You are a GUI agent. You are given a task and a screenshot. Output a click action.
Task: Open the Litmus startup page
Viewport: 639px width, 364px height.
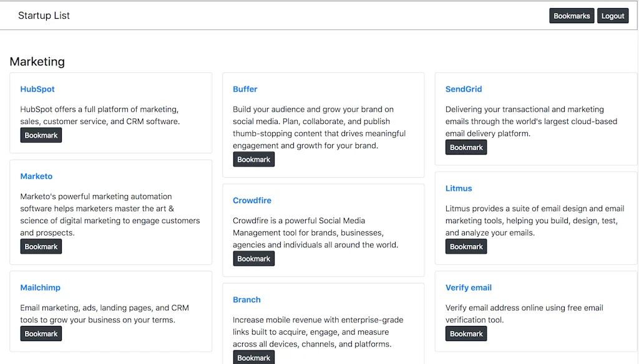(x=459, y=188)
